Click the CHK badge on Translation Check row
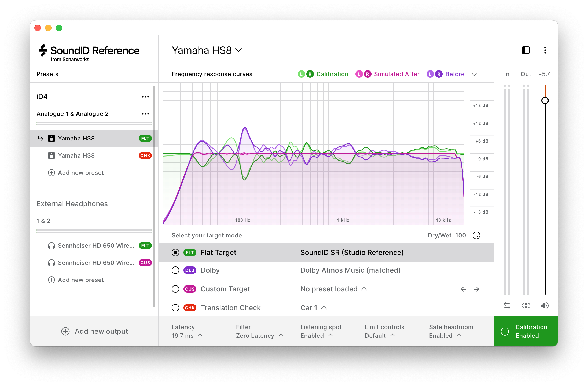Screen dimensions: 588x386 (x=190, y=308)
